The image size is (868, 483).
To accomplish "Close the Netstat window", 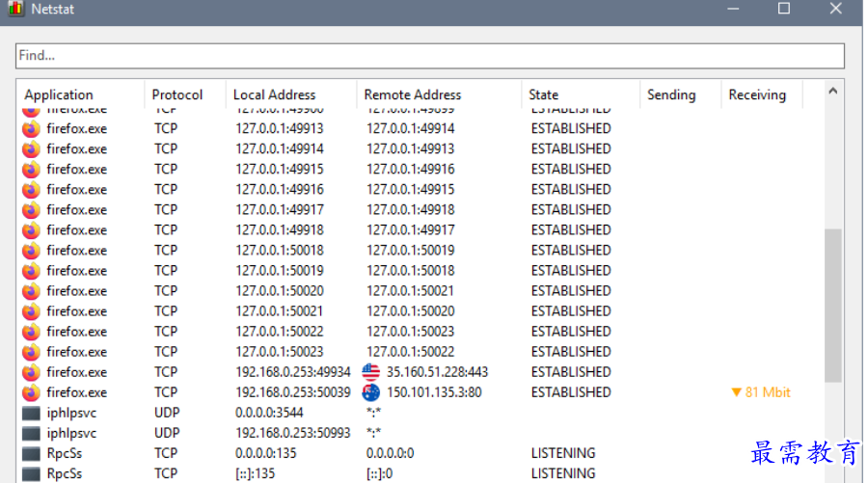I will pyautogui.click(x=836, y=9).
